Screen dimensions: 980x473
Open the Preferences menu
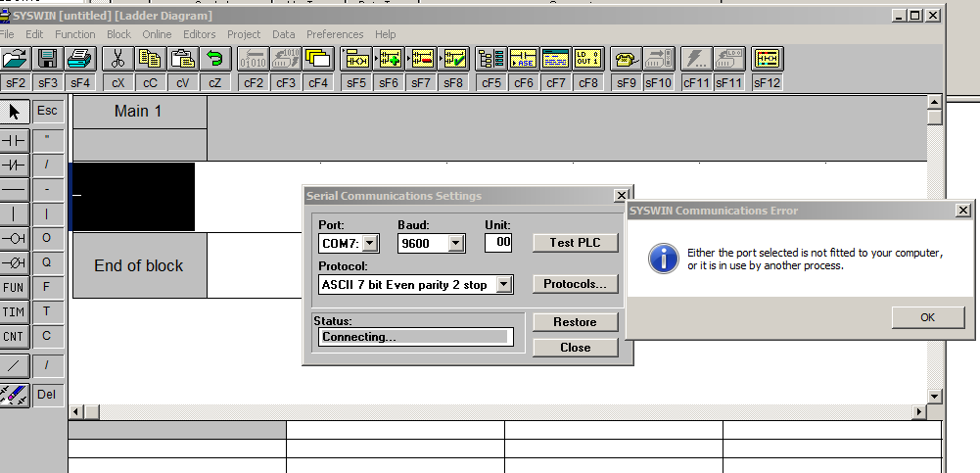(335, 34)
